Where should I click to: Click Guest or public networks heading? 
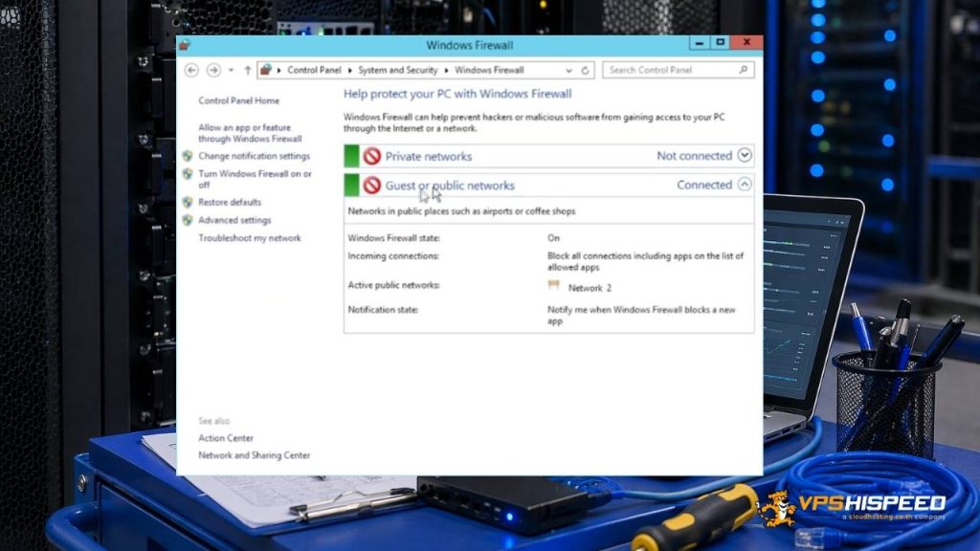tap(450, 186)
